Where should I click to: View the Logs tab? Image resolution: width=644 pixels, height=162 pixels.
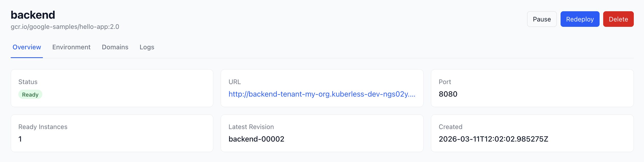[x=147, y=47]
